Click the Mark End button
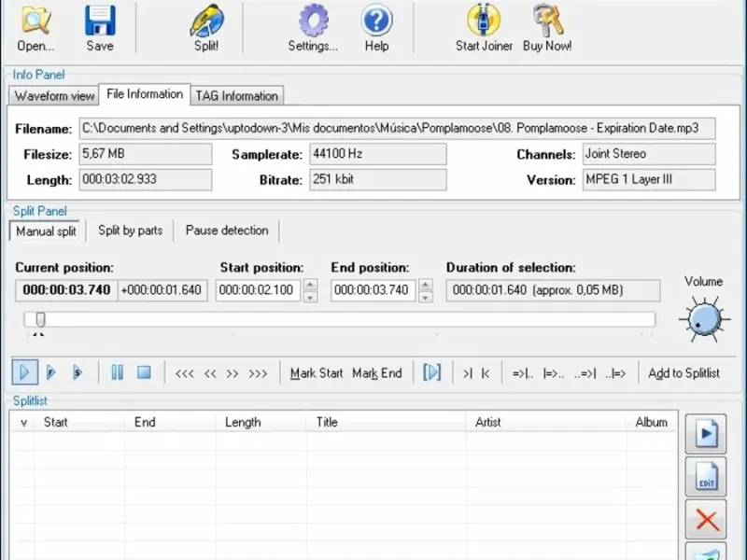Screen dimensions: 747x560 [x=377, y=372]
